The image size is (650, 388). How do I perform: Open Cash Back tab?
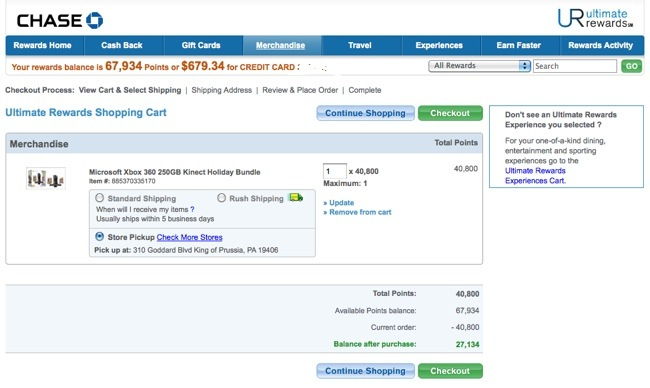coord(122,45)
